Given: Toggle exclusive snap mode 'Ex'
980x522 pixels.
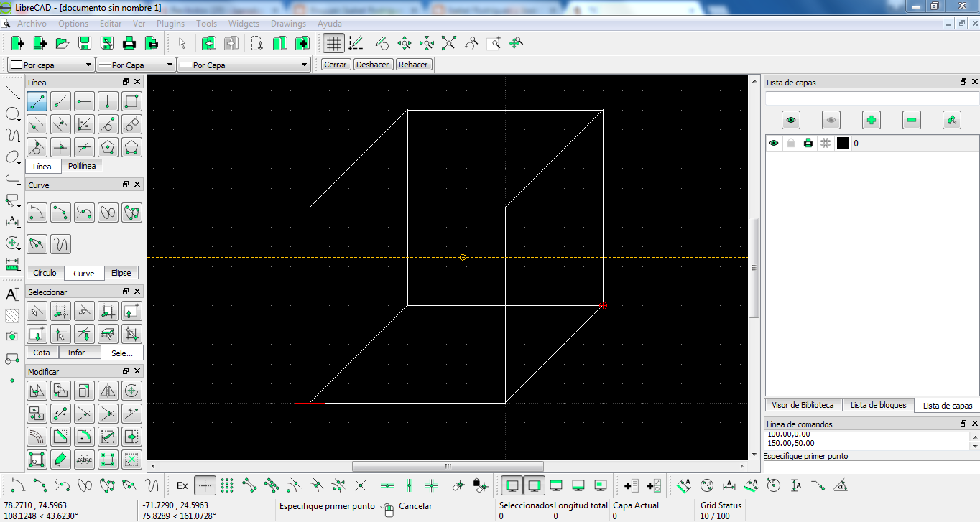Looking at the screenshot, I should (182, 485).
